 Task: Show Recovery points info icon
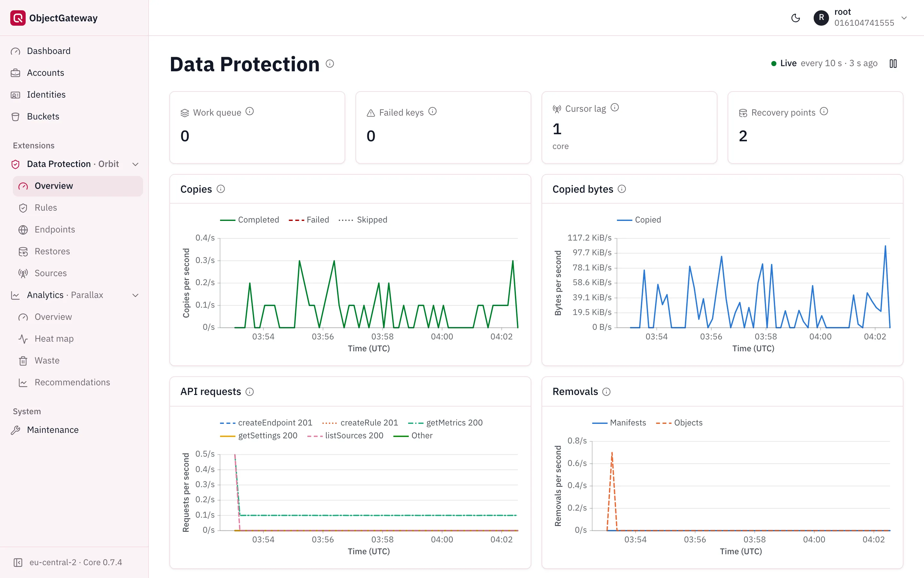824,111
